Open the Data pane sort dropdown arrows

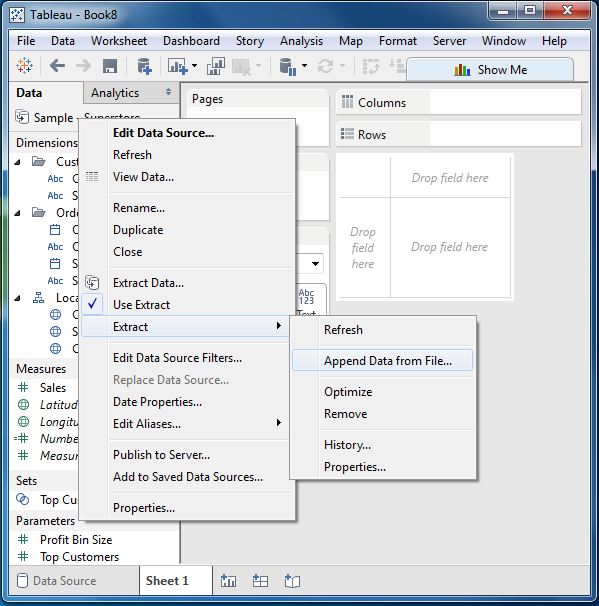click(x=168, y=92)
